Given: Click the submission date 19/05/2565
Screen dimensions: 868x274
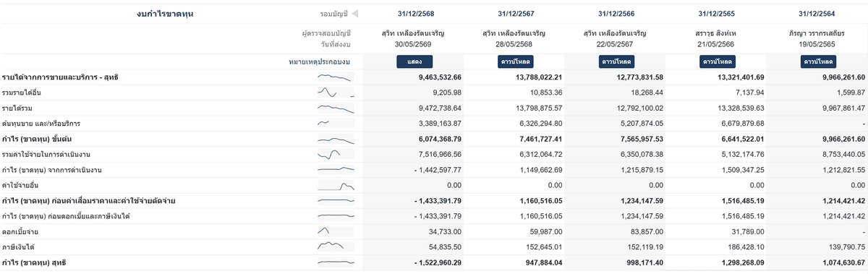Looking at the screenshot, I should pos(817,45).
